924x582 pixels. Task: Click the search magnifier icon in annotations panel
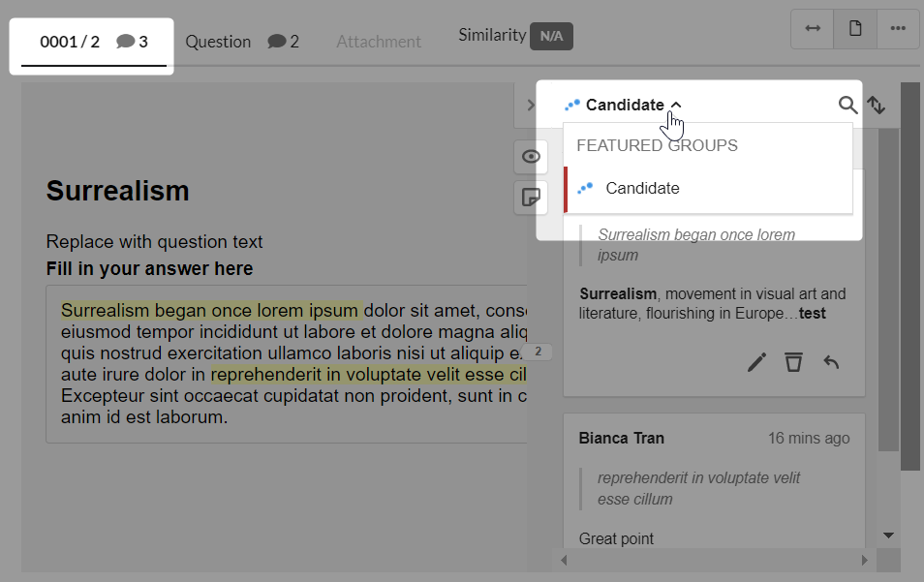pyautogui.click(x=848, y=105)
